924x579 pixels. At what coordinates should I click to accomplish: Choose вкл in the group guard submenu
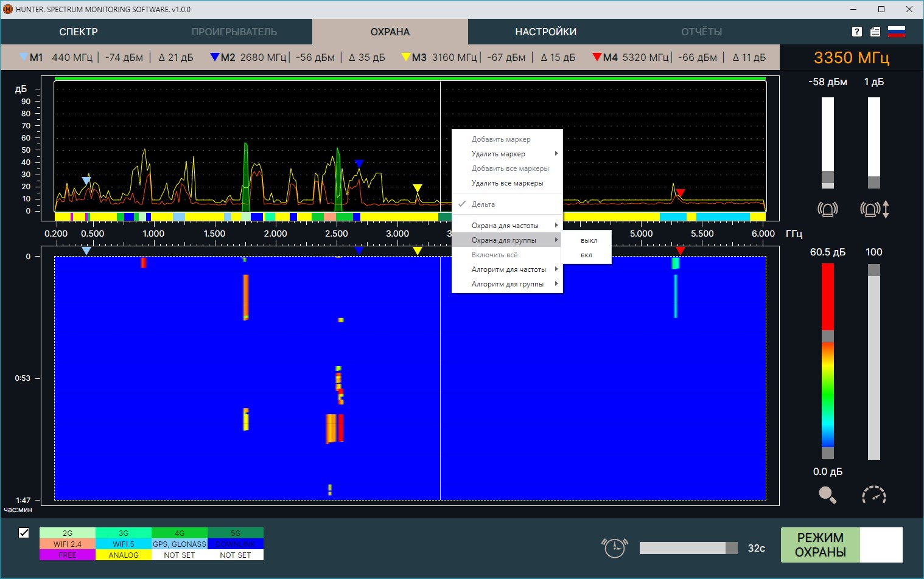click(586, 255)
